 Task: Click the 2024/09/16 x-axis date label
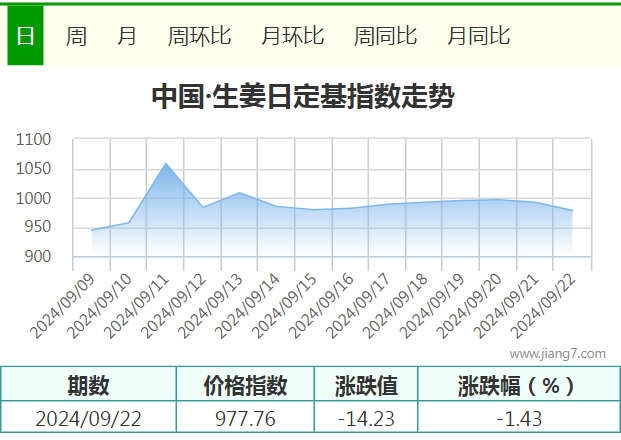(321, 306)
